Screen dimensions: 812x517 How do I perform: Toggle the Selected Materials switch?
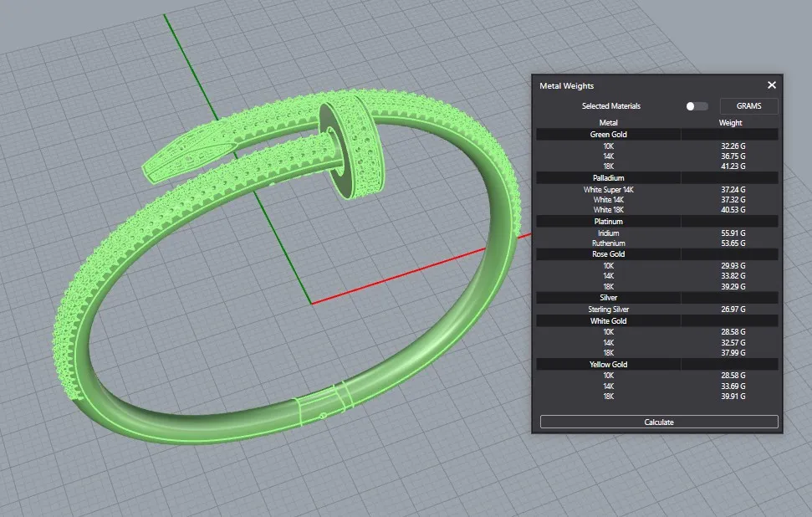697,106
